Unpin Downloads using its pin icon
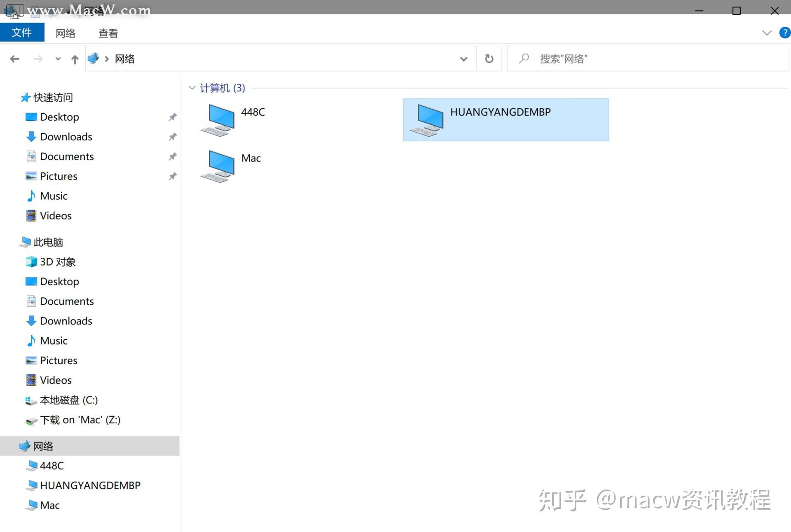Image resolution: width=791 pixels, height=532 pixels. pyautogui.click(x=173, y=137)
